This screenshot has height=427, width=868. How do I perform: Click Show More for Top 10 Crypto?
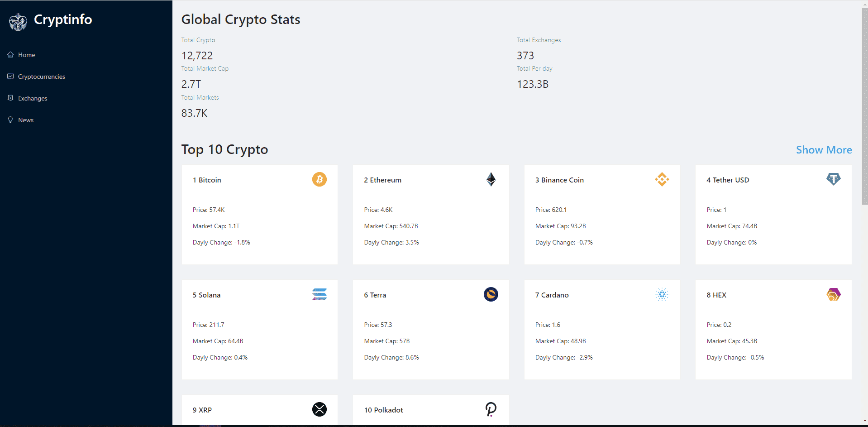click(x=824, y=150)
